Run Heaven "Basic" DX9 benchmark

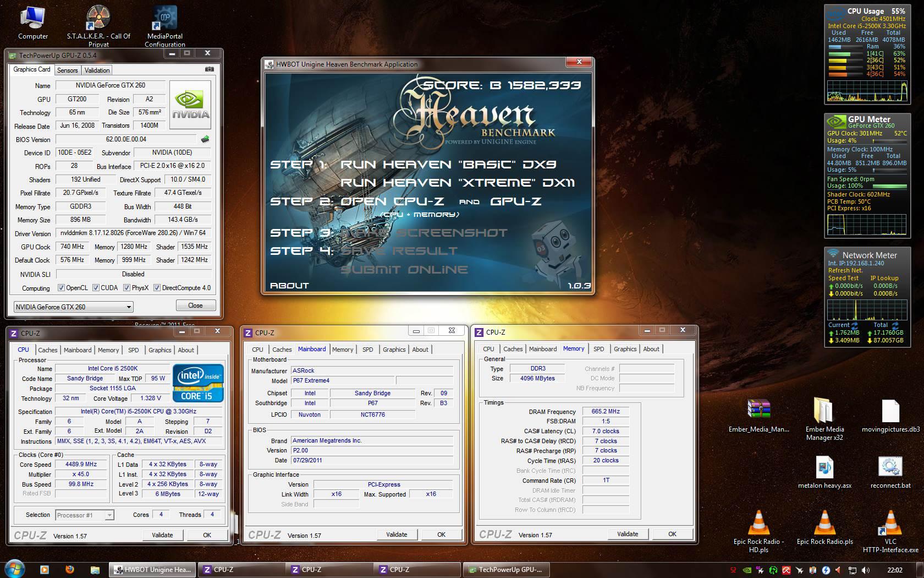pyautogui.click(x=448, y=165)
